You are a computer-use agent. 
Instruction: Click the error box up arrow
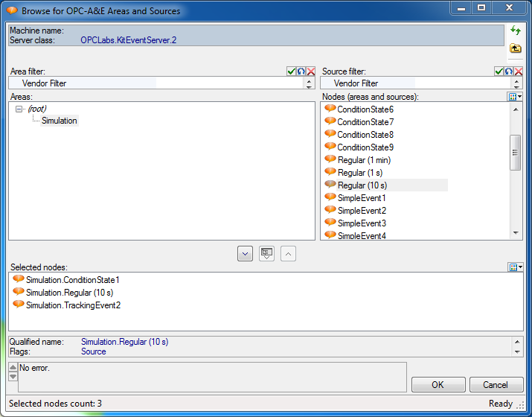coord(13,367)
